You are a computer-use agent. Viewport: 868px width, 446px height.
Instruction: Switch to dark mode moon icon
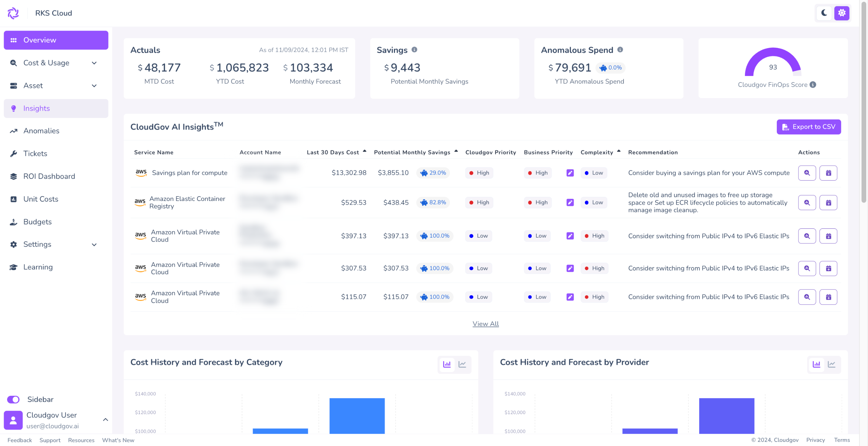point(824,13)
